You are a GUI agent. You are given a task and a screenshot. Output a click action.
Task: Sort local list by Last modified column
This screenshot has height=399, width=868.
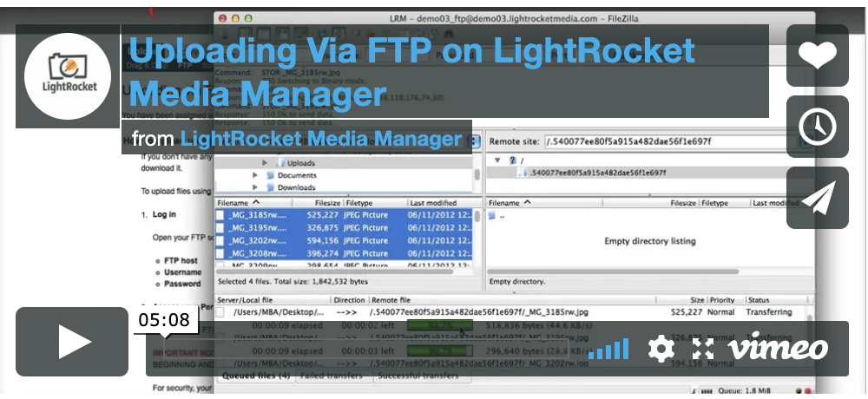(x=441, y=203)
